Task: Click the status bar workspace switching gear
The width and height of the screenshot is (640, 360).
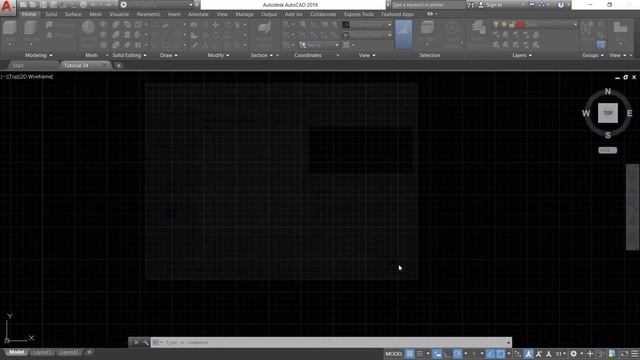Action: pos(573,354)
